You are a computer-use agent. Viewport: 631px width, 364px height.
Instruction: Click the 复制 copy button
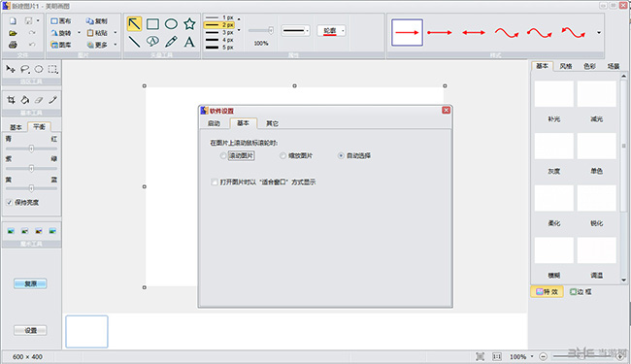96,21
